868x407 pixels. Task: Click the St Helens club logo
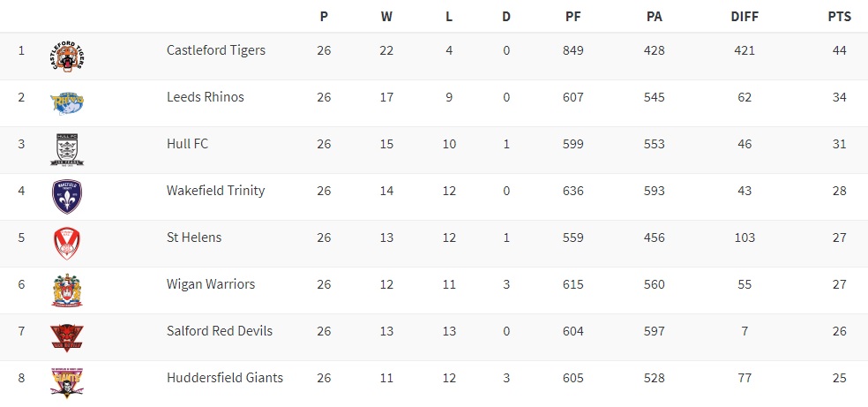click(68, 244)
